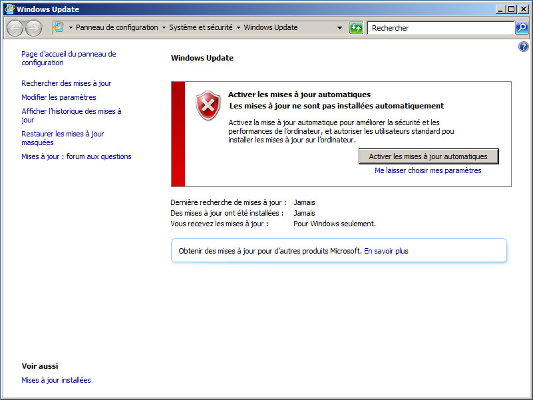
Task: Click Pour Windows seulement text
Action: pyautogui.click(x=334, y=224)
